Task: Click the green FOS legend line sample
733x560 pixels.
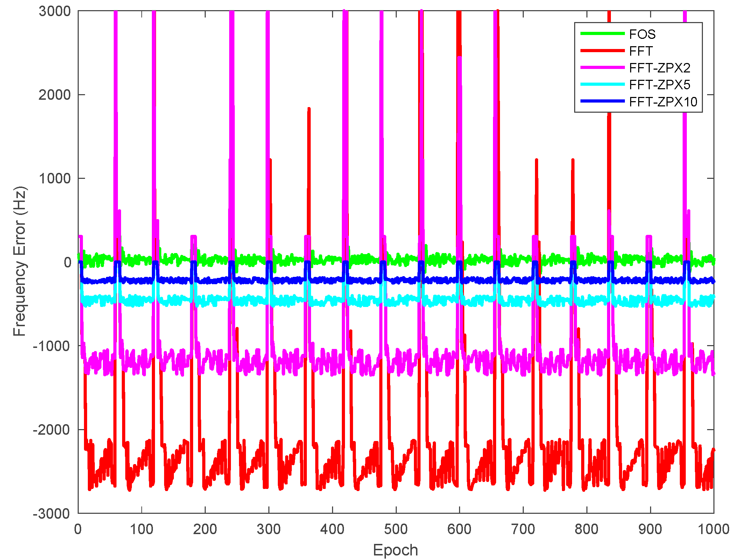Action: tap(602, 34)
